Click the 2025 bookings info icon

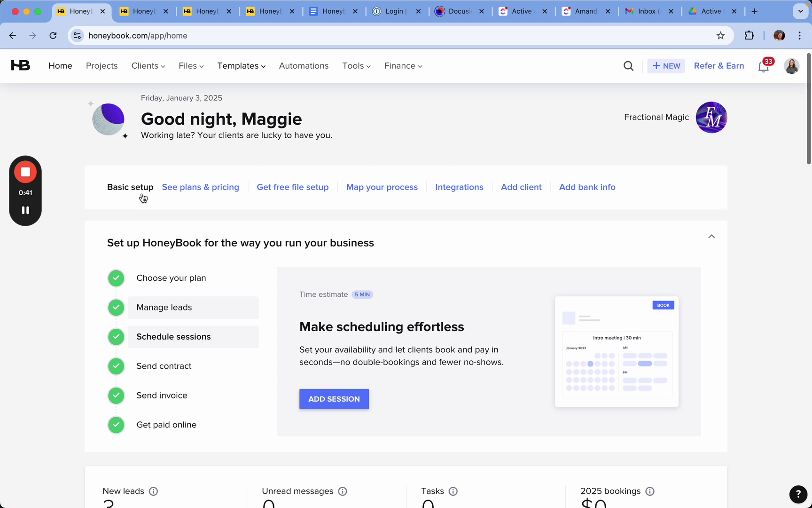[x=650, y=491]
